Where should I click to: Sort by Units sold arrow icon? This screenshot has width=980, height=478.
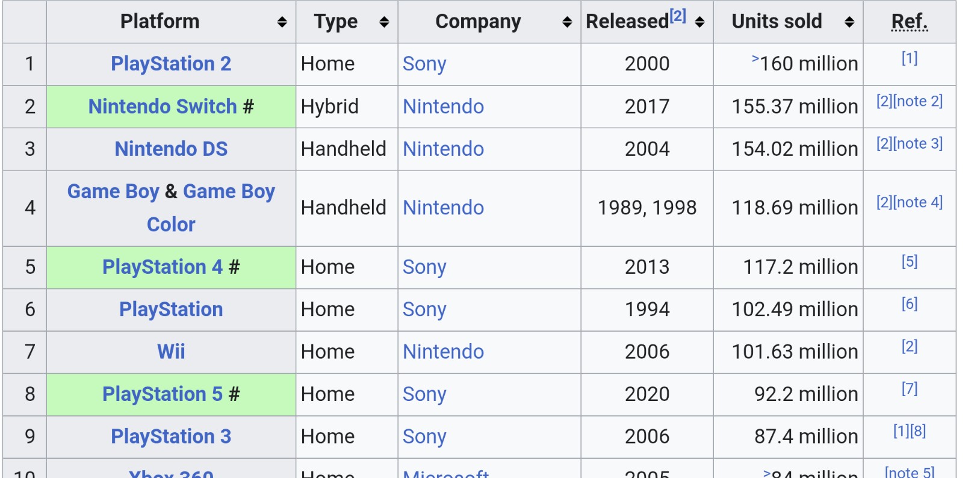click(x=849, y=22)
